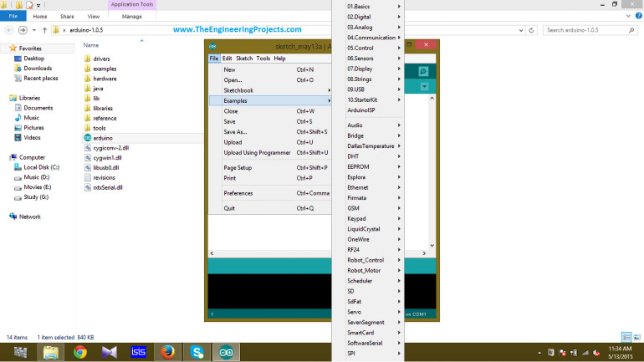Select Downloads under Favorites

37,69
